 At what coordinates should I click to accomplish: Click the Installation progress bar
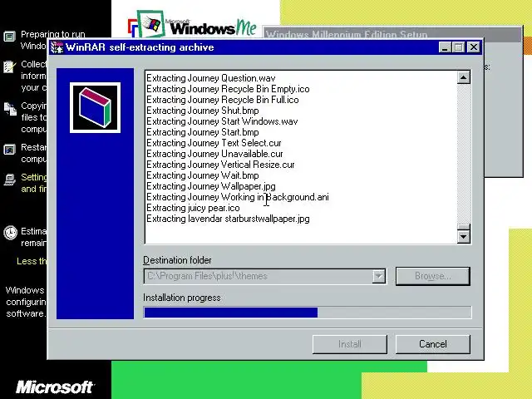pyautogui.click(x=308, y=313)
